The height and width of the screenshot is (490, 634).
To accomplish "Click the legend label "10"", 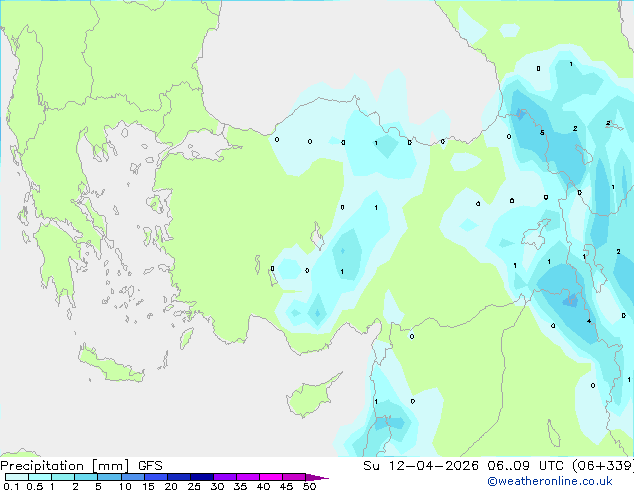I will [x=125, y=486].
